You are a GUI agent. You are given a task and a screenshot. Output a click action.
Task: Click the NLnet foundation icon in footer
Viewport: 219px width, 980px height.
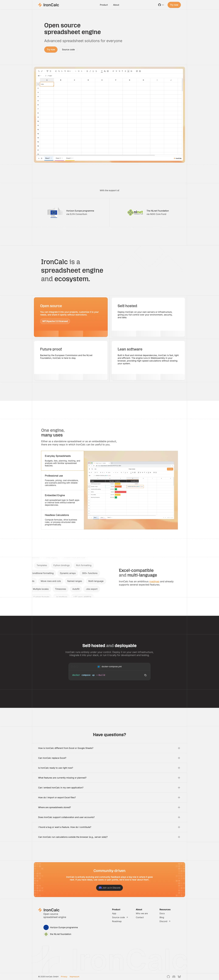(x=46, y=934)
